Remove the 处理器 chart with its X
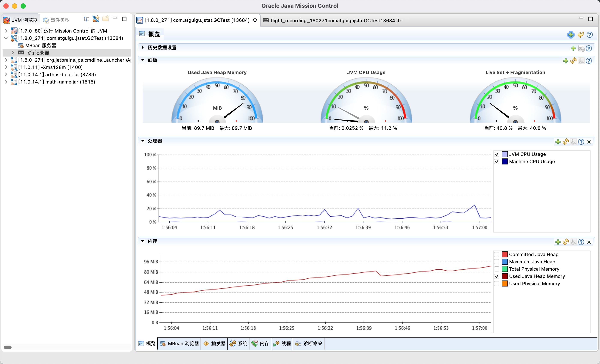 [x=589, y=142]
